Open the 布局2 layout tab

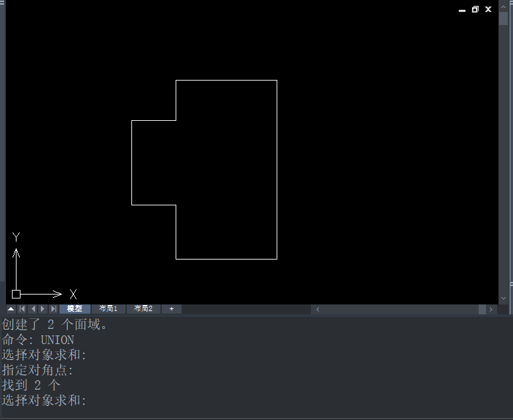143,308
